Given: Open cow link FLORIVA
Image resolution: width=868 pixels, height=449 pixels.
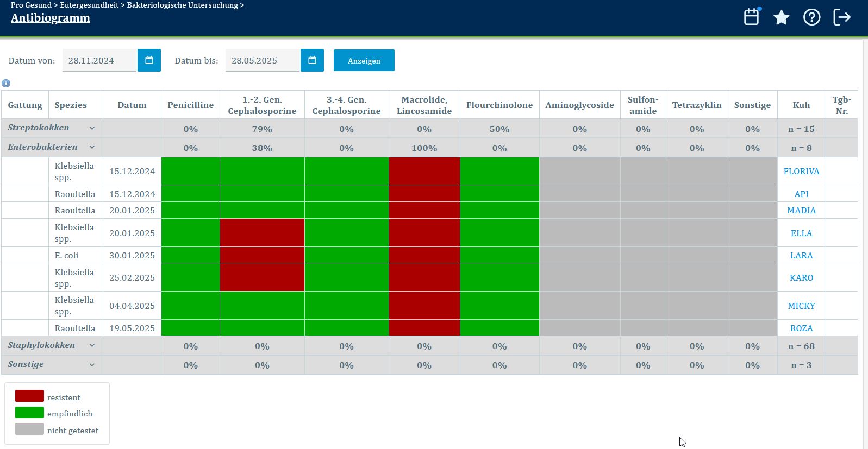Looking at the screenshot, I should coord(801,172).
